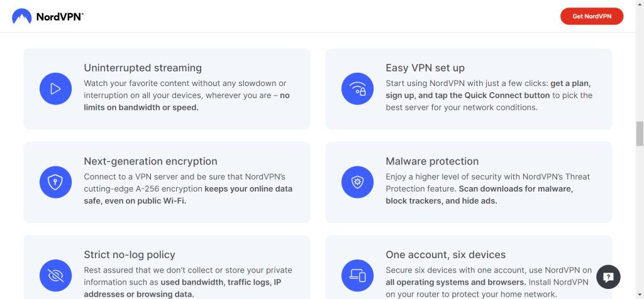Select the One account, six devices heading

[446, 254]
